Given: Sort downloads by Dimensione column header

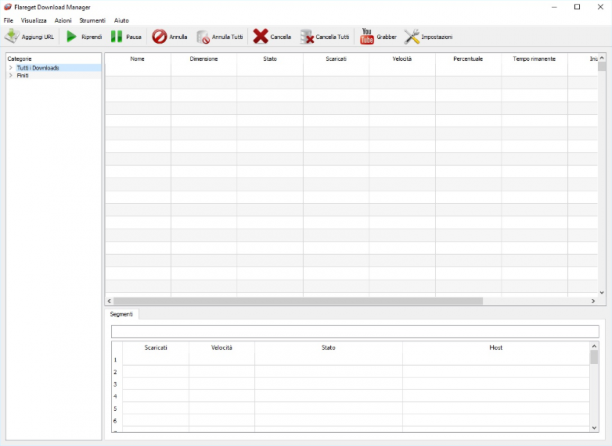Looking at the screenshot, I should click(x=204, y=59).
